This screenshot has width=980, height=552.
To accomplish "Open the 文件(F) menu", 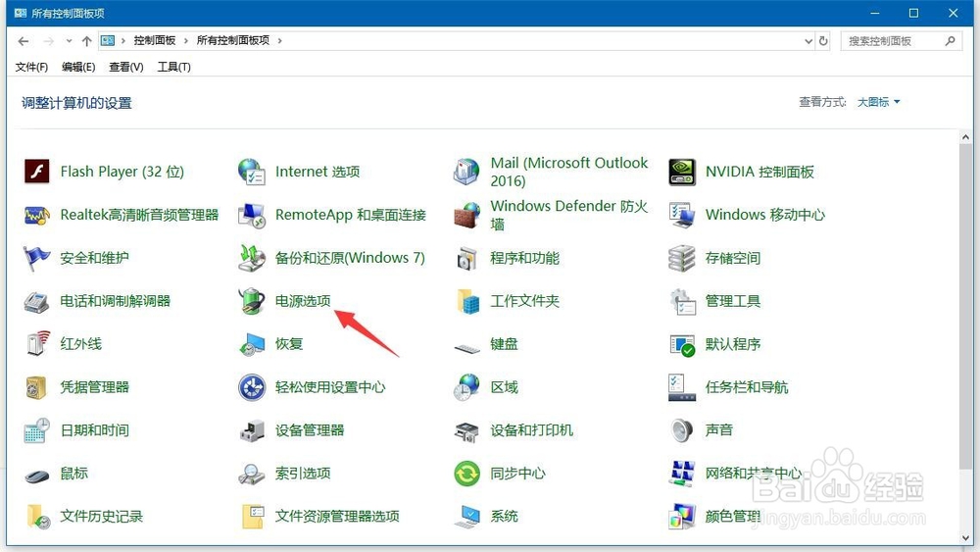I will tap(31, 67).
